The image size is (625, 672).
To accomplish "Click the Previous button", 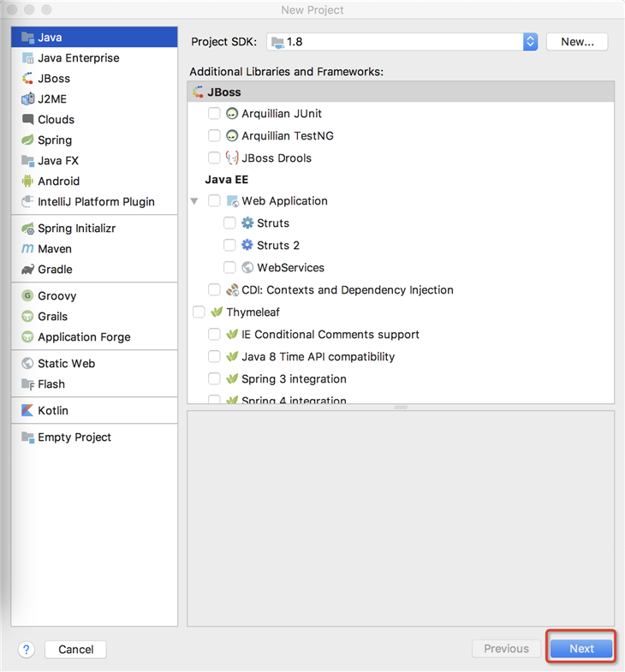I will (x=506, y=649).
